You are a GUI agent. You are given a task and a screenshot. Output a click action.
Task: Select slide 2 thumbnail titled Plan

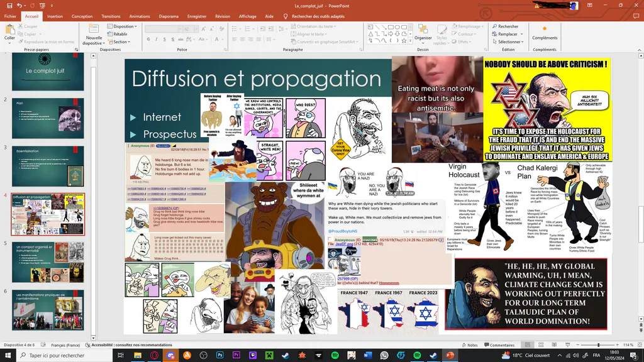click(x=48, y=118)
